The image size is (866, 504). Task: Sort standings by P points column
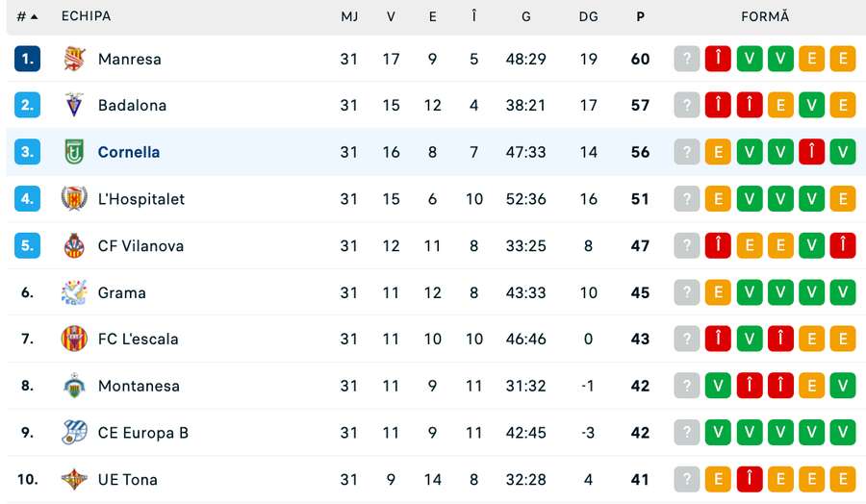(641, 16)
